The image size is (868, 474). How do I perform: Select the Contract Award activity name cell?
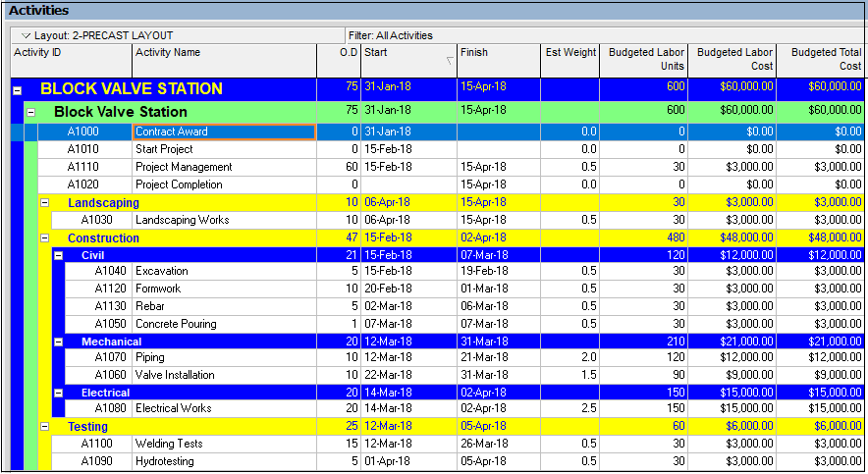[x=224, y=132]
